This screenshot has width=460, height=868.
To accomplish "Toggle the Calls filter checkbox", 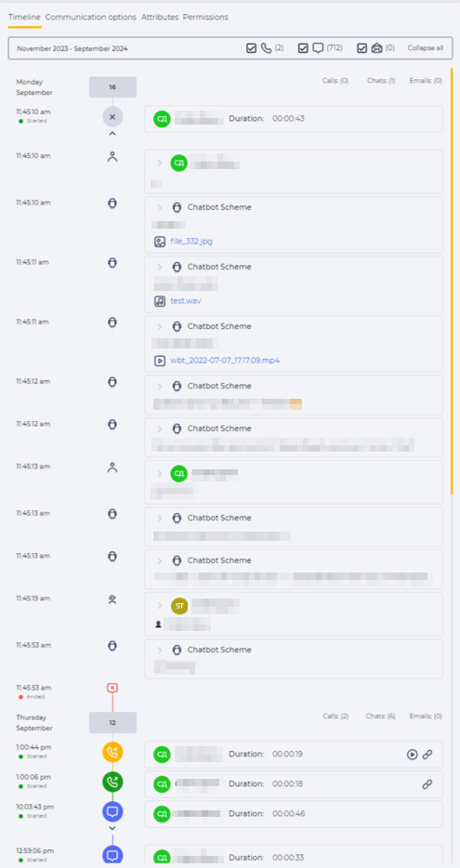I will [x=251, y=48].
